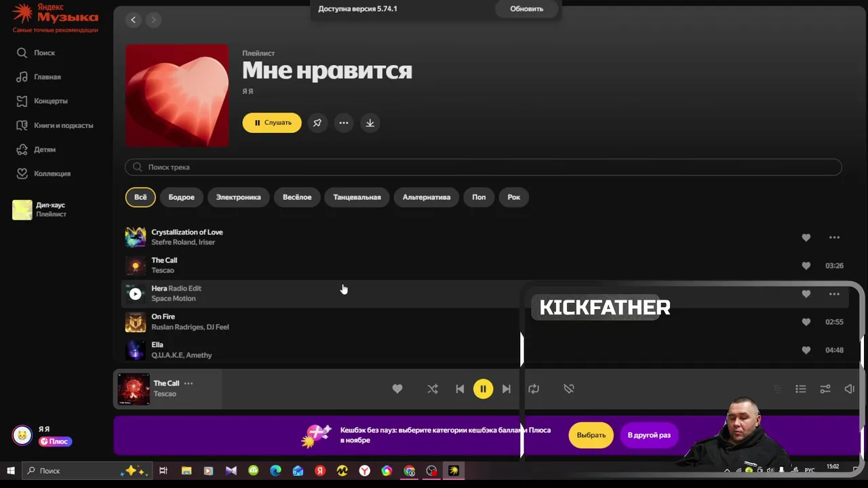Open playback settings sliders icon
868x488 pixels.
coord(825,389)
